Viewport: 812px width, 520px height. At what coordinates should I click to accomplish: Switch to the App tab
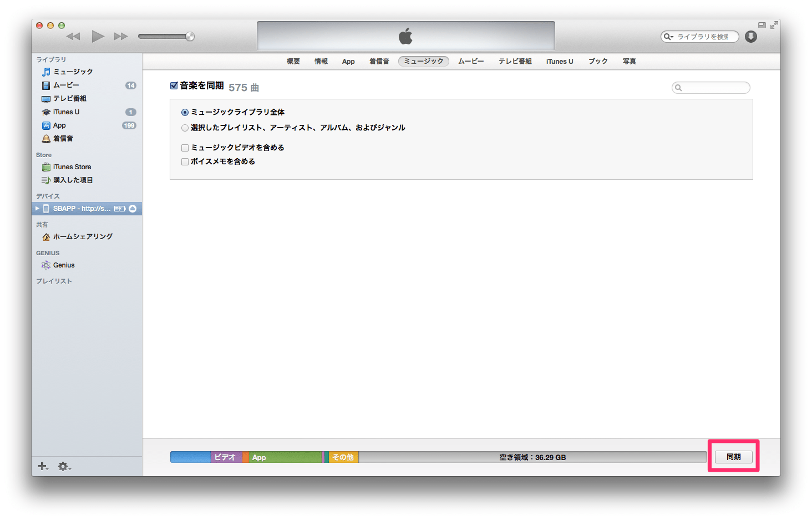click(x=348, y=62)
